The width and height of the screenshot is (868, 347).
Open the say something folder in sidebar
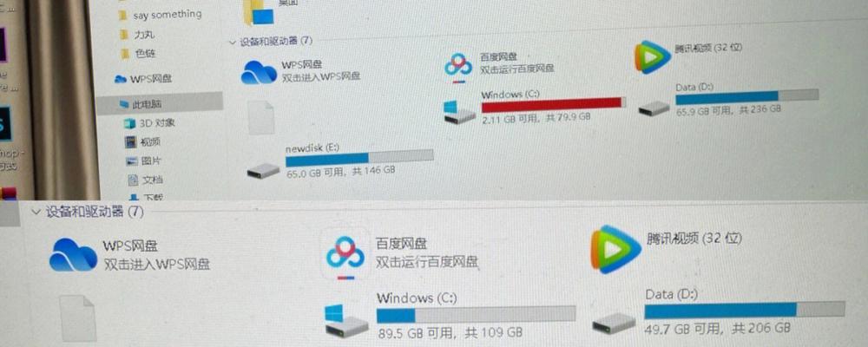tap(161, 15)
